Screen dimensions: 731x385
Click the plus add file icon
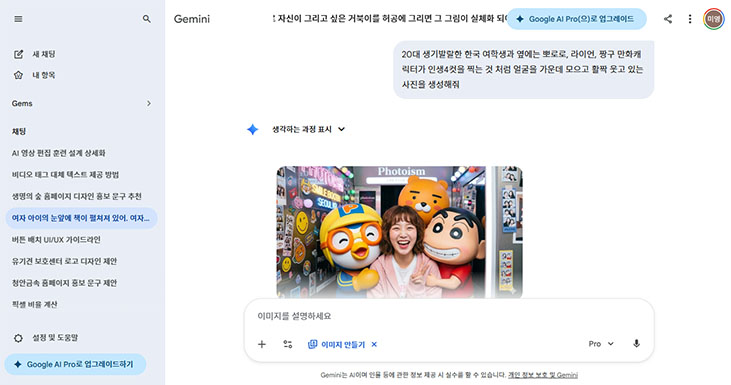click(262, 344)
